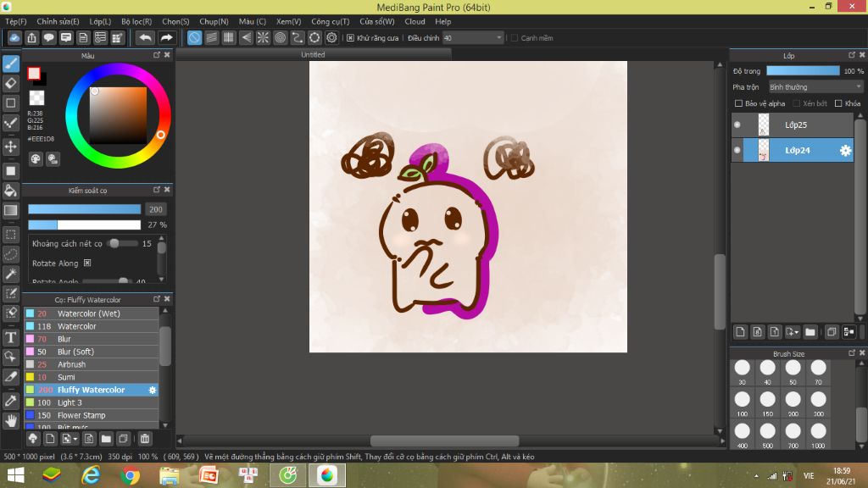Delete brush with trash icon
The height and width of the screenshot is (488, 868).
click(144, 439)
